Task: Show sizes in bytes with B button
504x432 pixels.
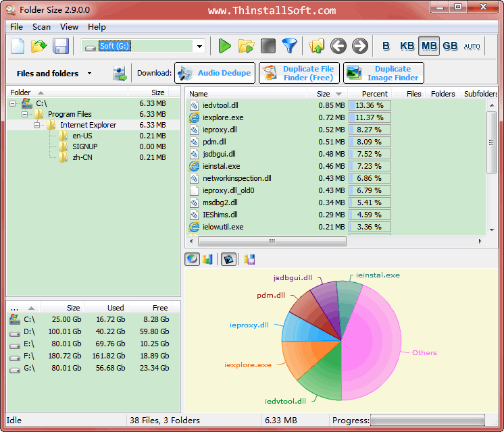Action: 386,46
